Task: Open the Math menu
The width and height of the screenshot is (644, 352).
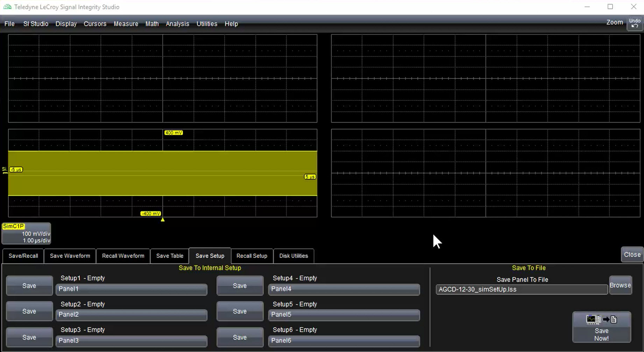Action: (152, 24)
